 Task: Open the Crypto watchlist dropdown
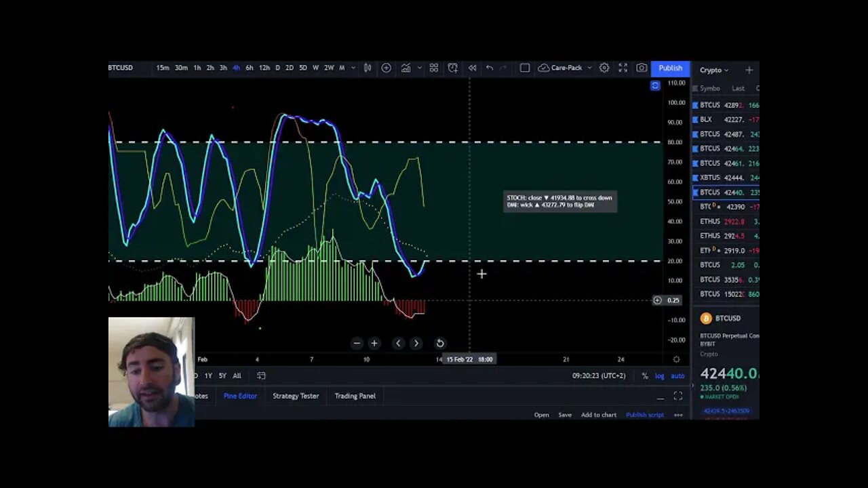(713, 70)
